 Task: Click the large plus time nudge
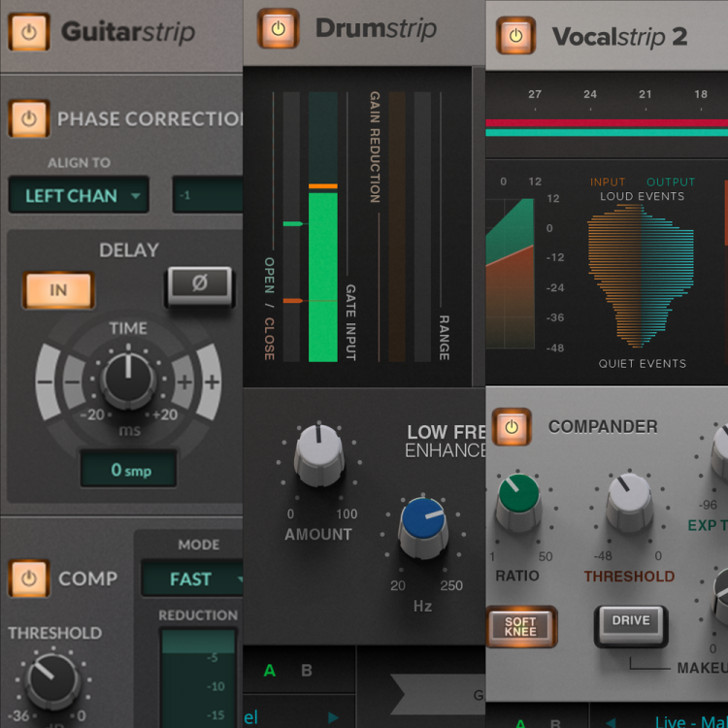click(210, 381)
